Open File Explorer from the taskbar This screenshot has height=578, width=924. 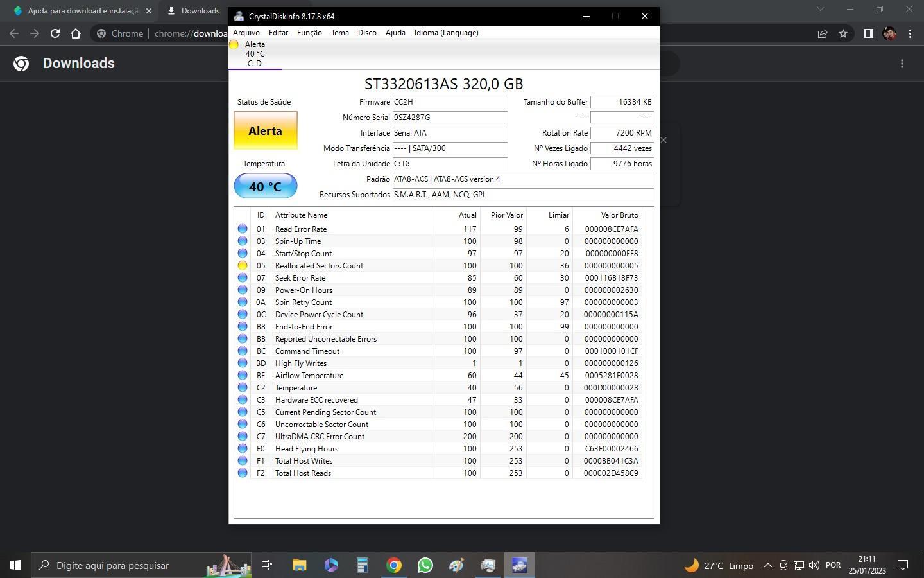300,565
